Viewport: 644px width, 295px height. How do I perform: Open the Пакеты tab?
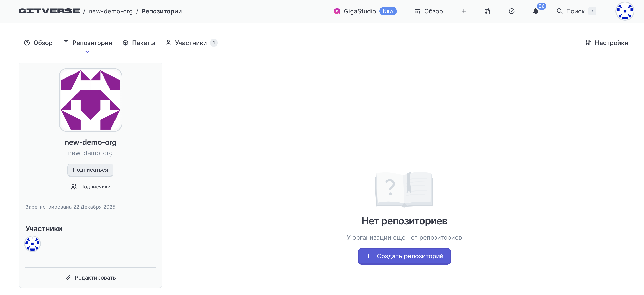139,43
